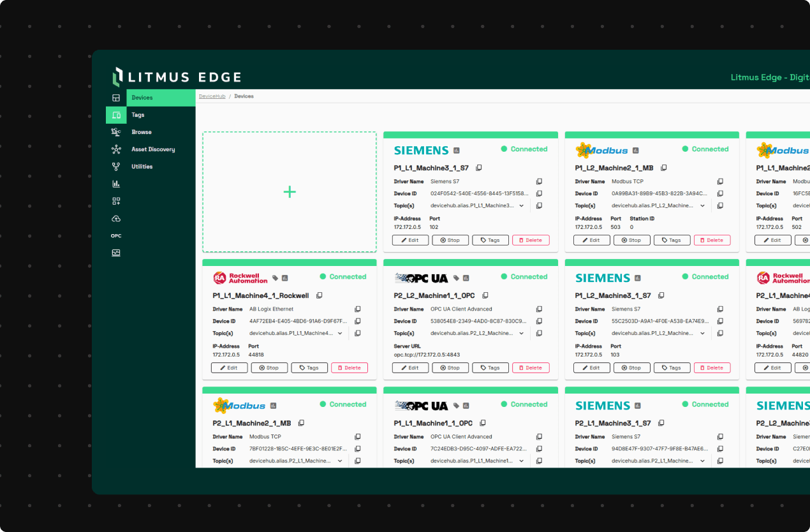This screenshot has height=532, width=810.
Task: Click tag icon on P1_L1_Machine1_1_OPC header
Action: pos(457,406)
